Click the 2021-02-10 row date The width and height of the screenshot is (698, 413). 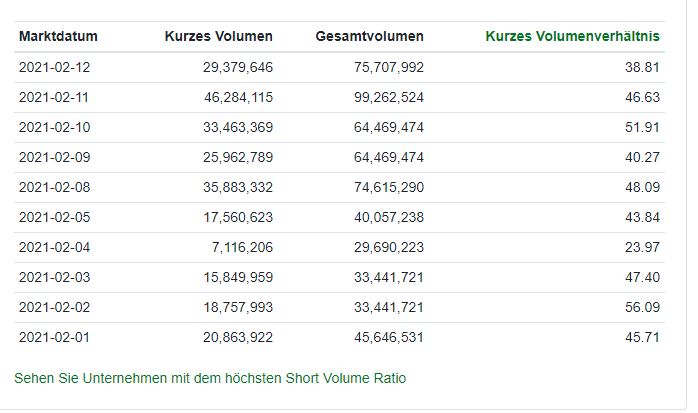point(54,127)
